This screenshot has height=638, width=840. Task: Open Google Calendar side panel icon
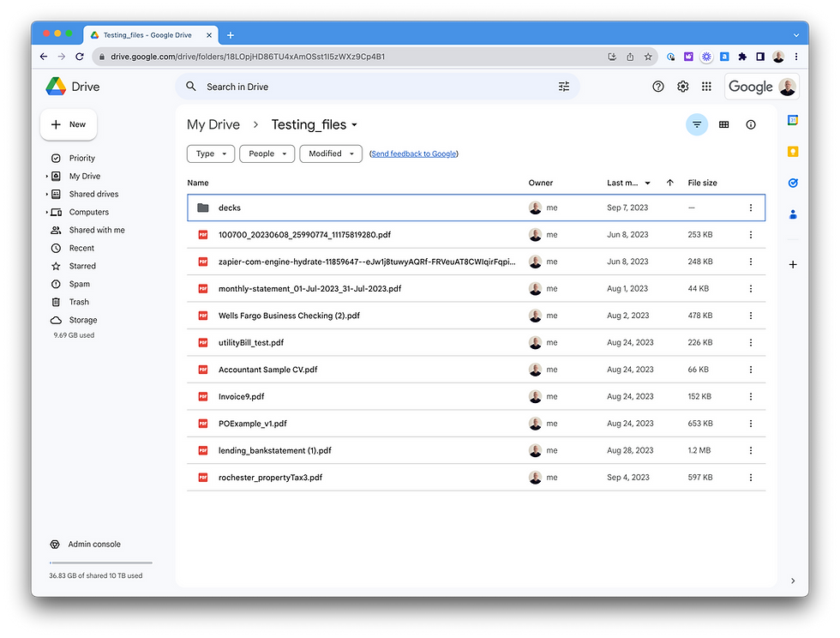(x=793, y=120)
